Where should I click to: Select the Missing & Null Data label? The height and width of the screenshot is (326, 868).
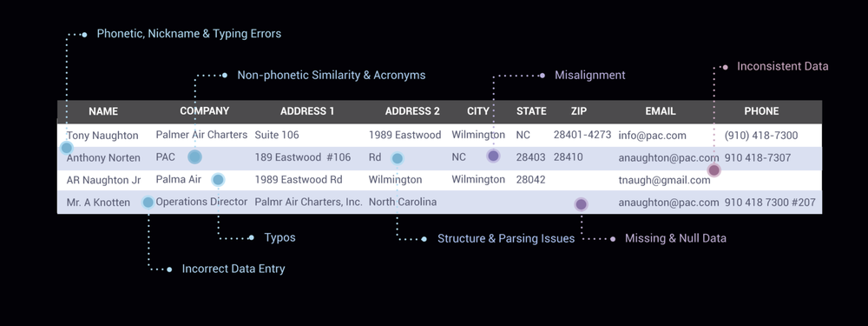coord(675,238)
